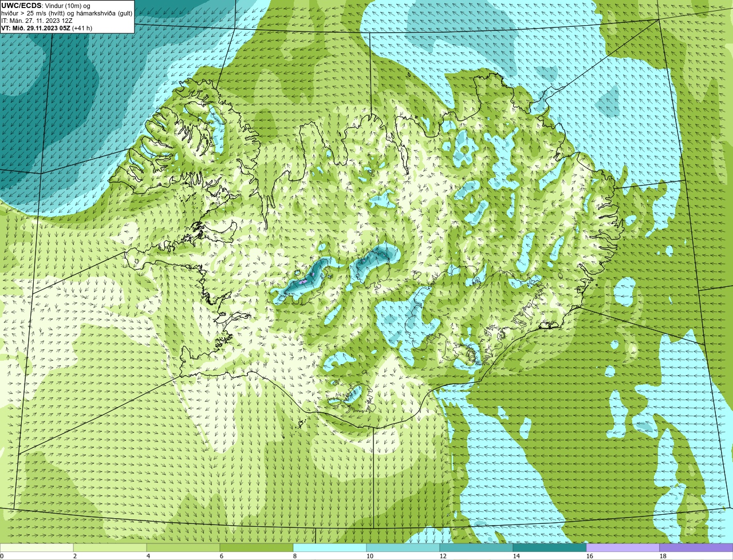
Task: Click the legend scale label '4'
Action: click(148, 556)
